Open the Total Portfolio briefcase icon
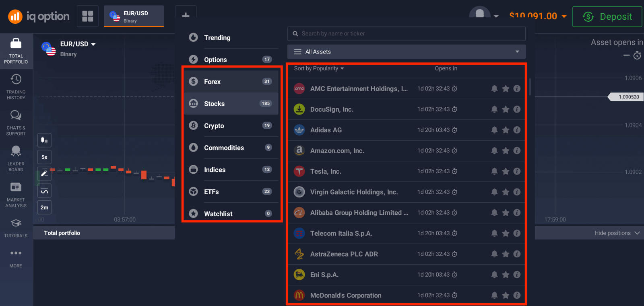Viewport: 644px width, 306px height. tap(16, 43)
